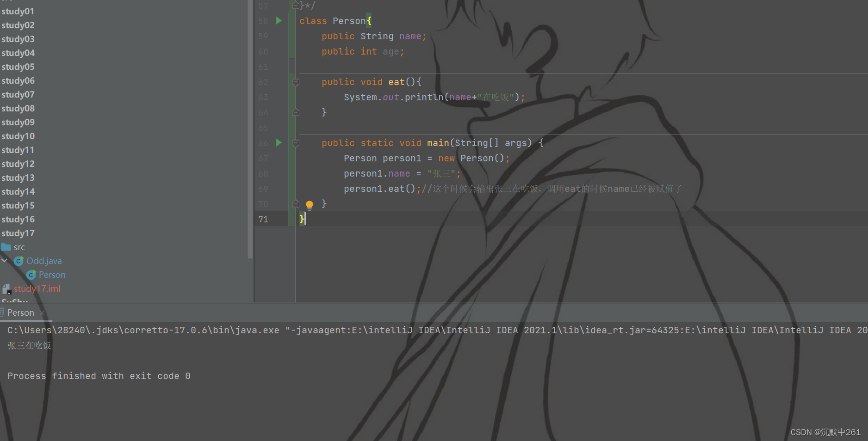Select the study08 module

(x=18, y=108)
